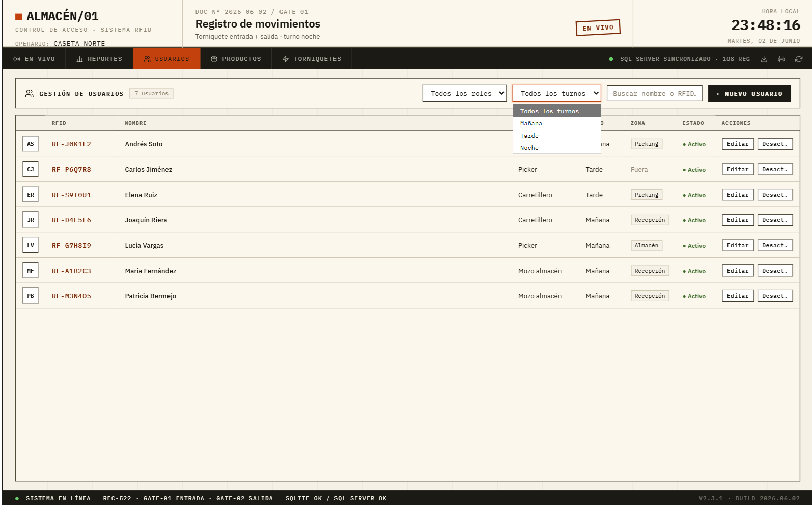Open the Torniquetes tab
This screenshot has height=505, width=812.
(312, 59)
